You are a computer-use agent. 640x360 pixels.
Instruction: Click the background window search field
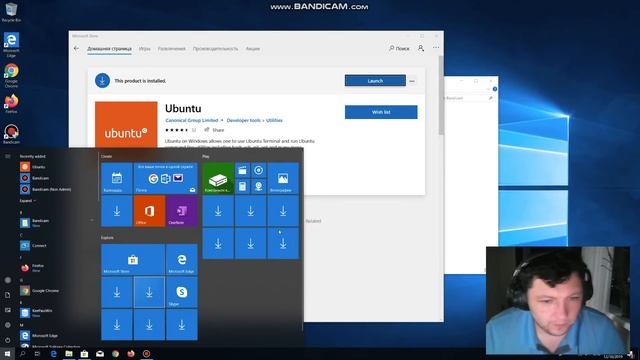[469, 98]
